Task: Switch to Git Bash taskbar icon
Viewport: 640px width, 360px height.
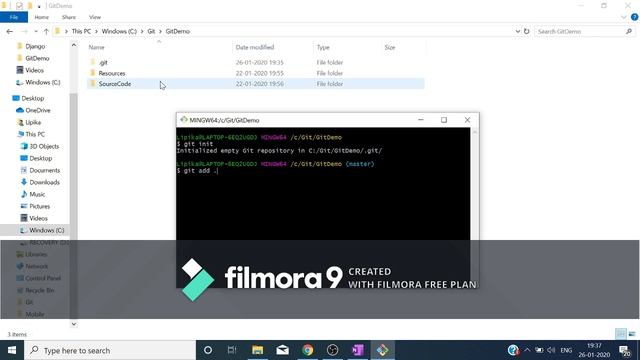Action: [x=382, y=350]
